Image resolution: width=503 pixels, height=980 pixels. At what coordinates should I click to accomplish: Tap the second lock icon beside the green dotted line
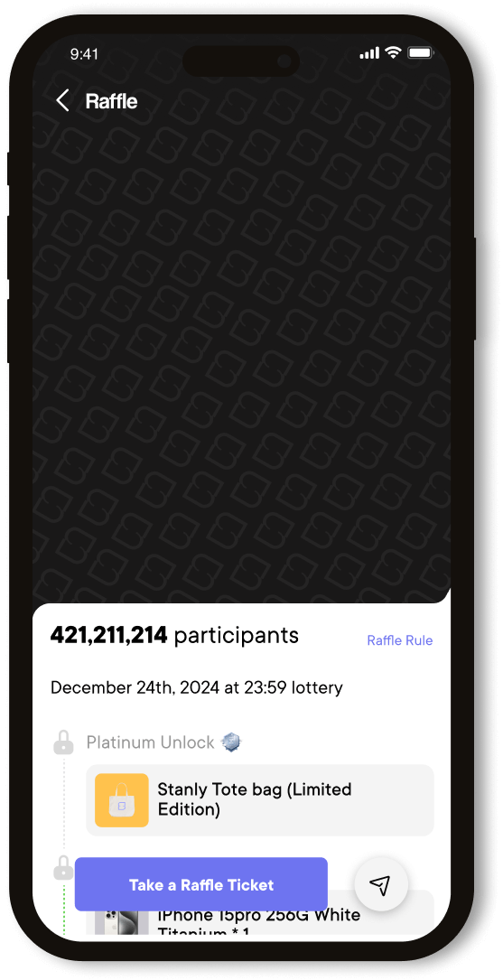coord(63,868)
